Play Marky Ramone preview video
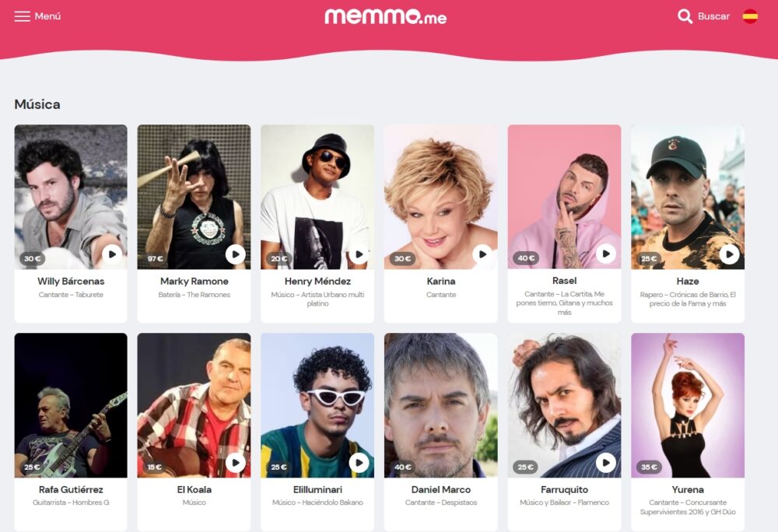778x532 pixels. tap(235, 254)
